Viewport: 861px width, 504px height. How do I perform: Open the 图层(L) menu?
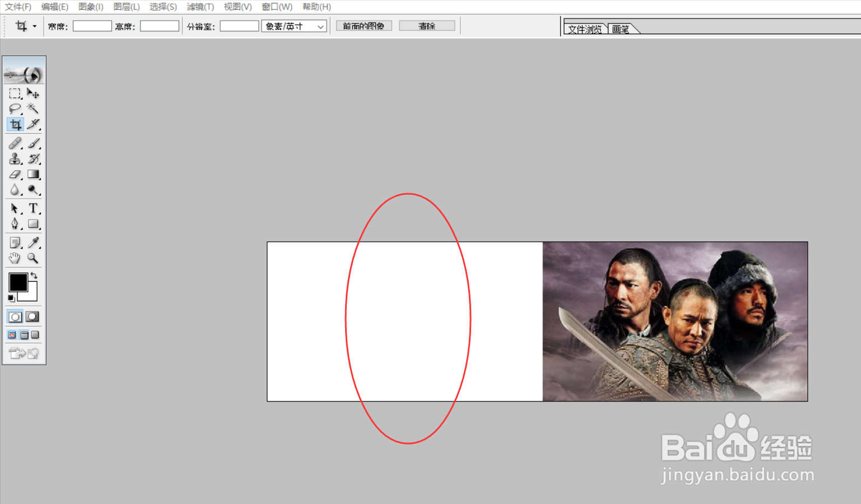tap(127, 7)
